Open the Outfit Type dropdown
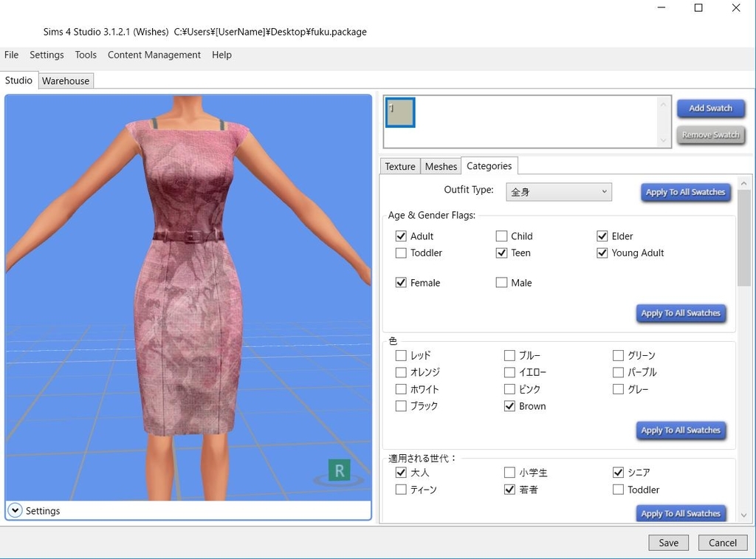This screenshot has height=559, width=756. [558, 192]
